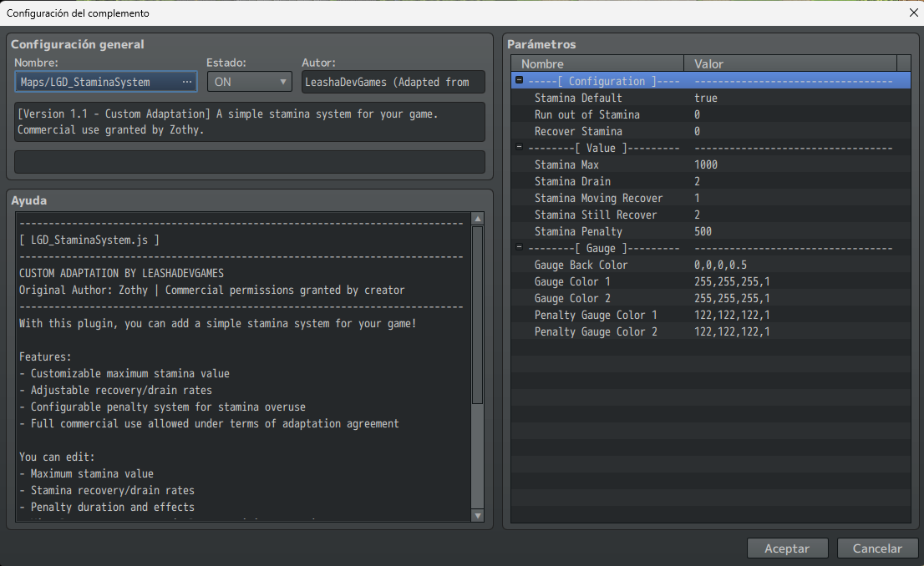Open the Estado ON dropdown

click(249, 82)
